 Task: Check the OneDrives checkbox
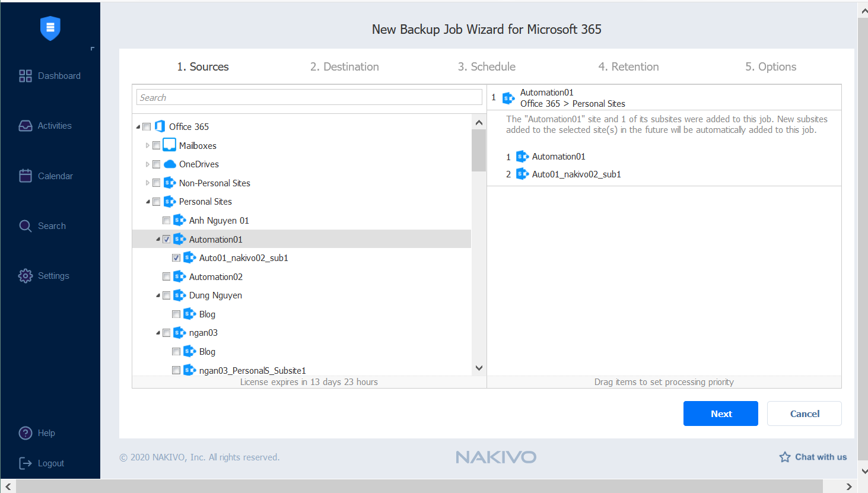[157, 164]
